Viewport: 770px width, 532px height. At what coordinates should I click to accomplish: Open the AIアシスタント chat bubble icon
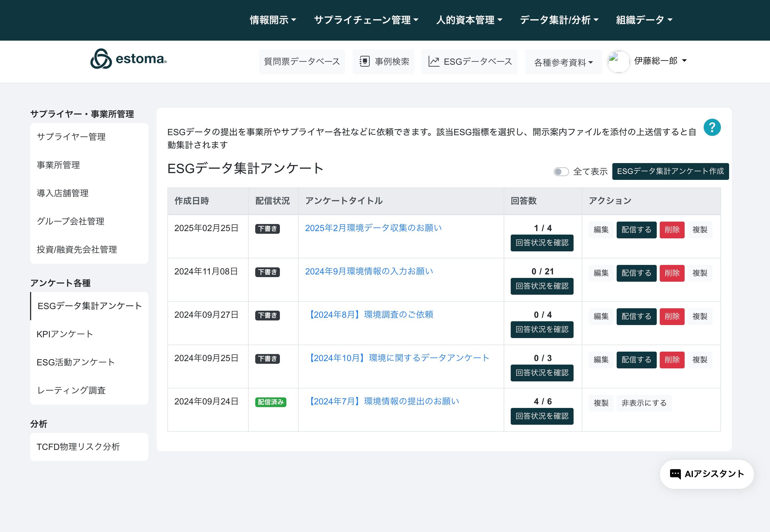(675, 474)
